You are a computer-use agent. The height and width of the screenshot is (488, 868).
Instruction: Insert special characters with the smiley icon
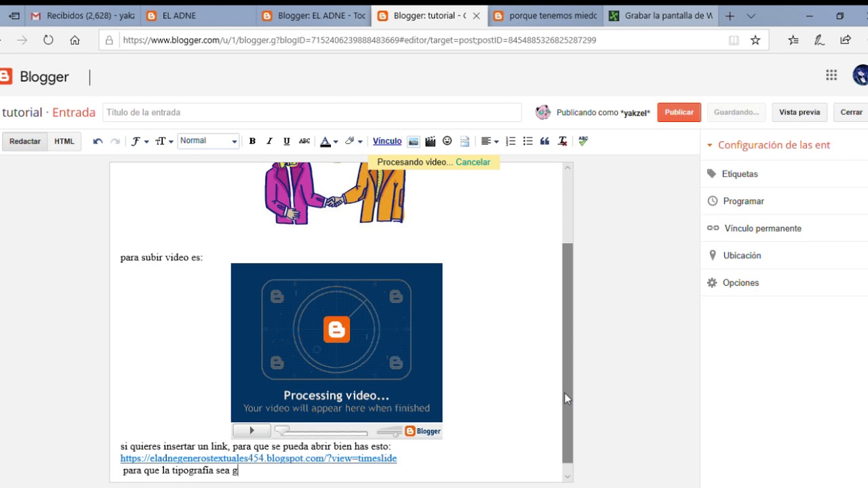point(447,141)
